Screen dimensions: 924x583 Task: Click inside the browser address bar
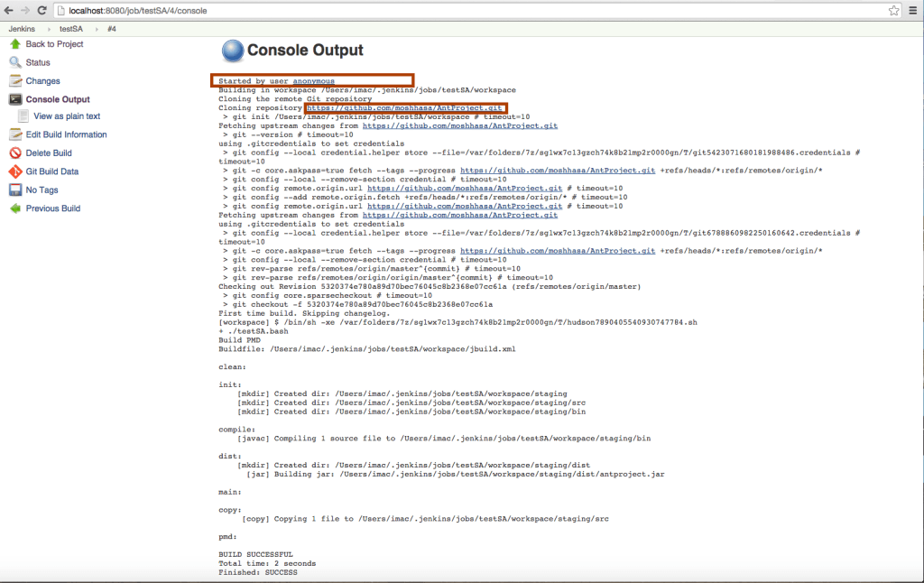271,10
